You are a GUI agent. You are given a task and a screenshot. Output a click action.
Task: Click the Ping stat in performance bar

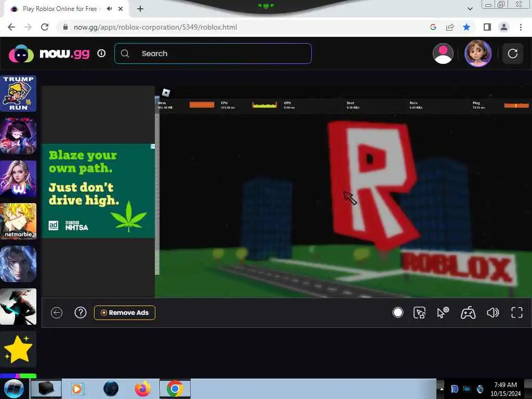[x=478, y=105]
